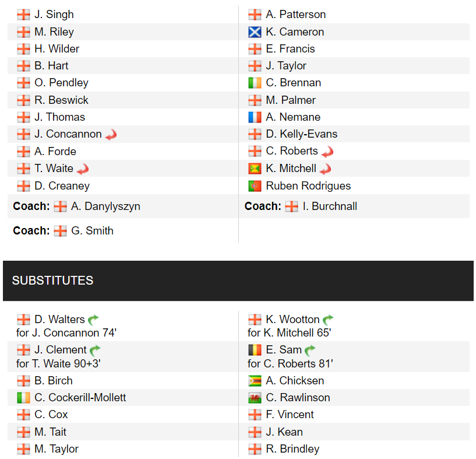
Task: Open substitute R. Brindley's profile
Action: point(292,449)
